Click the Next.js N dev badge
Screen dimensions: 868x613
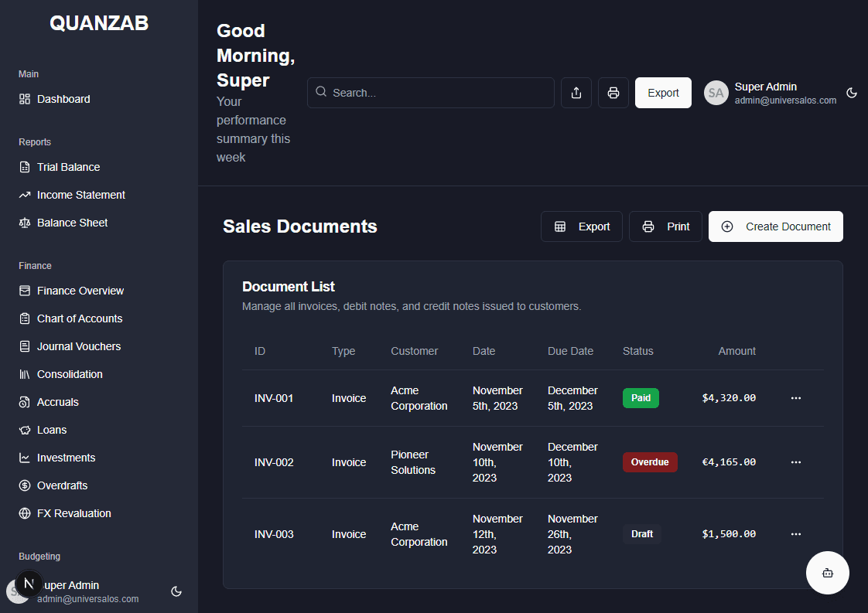pyautogui.click(x=29, y=583)
